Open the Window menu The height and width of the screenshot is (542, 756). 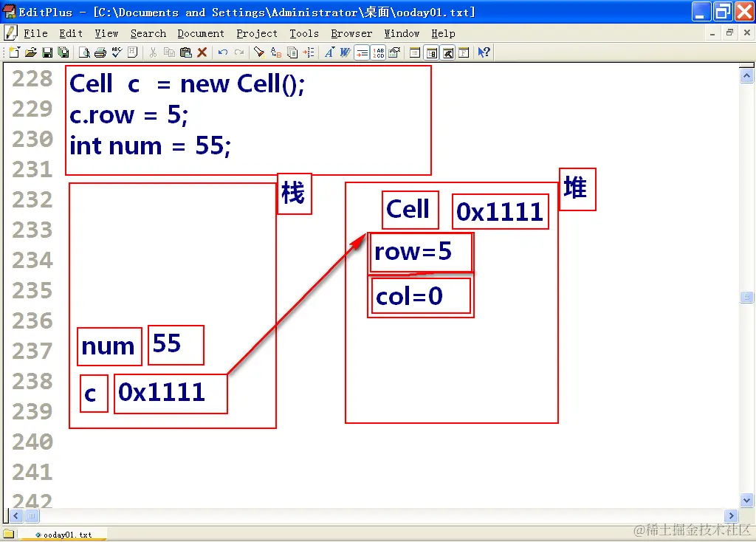[402, 33]
